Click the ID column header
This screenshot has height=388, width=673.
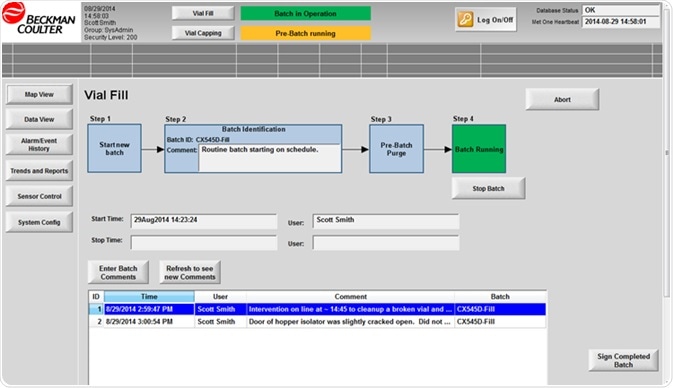[x=96, y=297]
